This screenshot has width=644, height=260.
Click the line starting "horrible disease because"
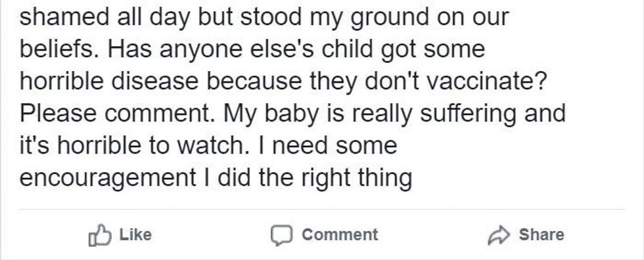click(x=283, y=82)
